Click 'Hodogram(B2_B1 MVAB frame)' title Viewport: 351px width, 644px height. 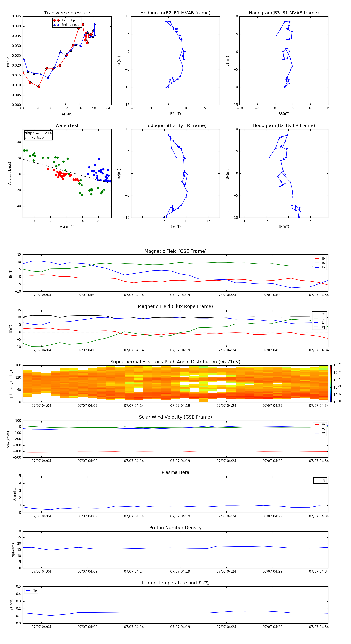pos(175,13)
